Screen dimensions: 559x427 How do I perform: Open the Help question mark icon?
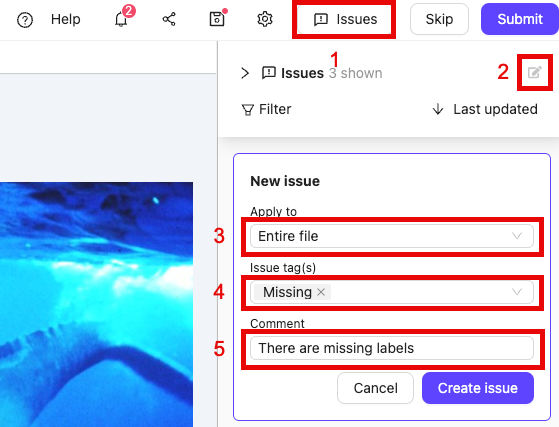point(25,20)
